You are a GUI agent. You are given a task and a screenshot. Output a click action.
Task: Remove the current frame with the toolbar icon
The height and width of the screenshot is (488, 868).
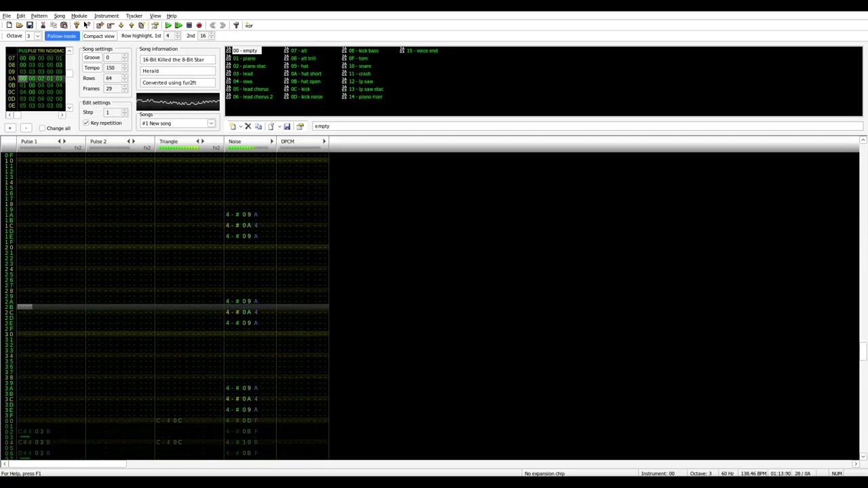[111, 25]
